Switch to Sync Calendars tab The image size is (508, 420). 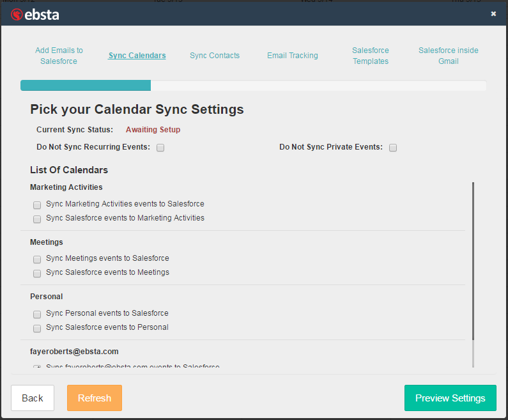tap(137, 56)
